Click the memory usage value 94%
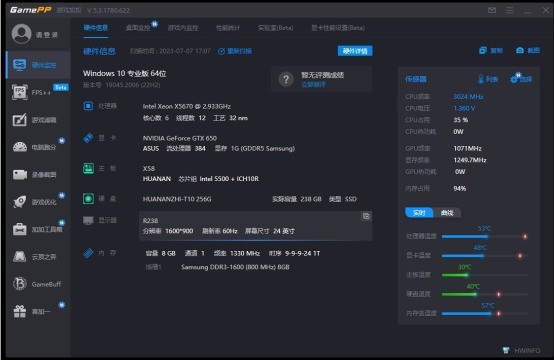Image resolution: width=554 pixels, height=360 pixels. tap(460, 188)
